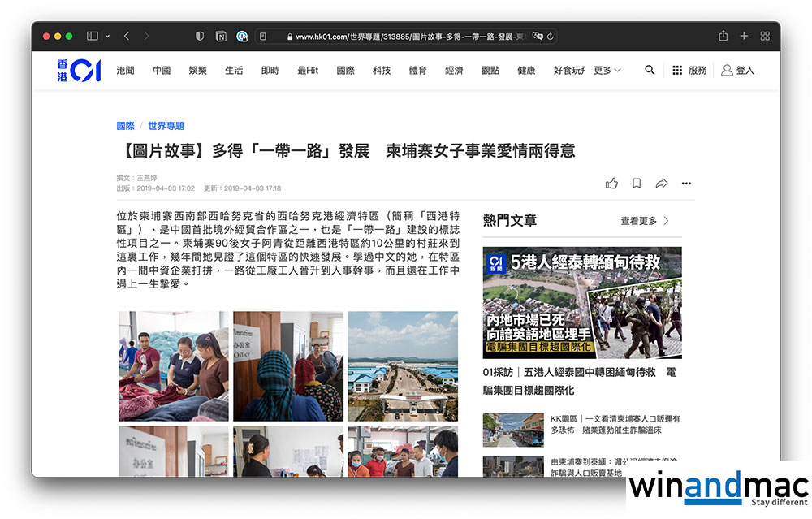Select the 娛樂 navigation tab
Image resolution: width=812 pixels, height=519 pixels.
197,71
